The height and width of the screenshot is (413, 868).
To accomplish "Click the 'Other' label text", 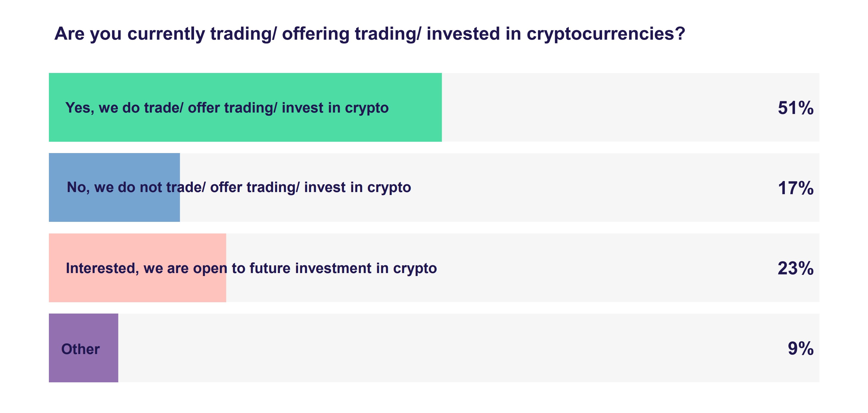I will 80,349.
